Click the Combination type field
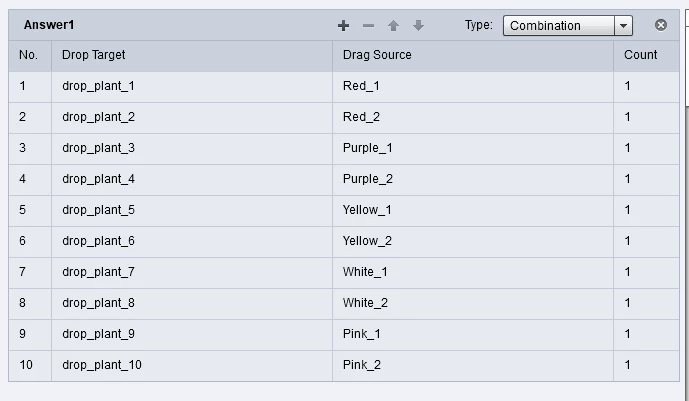The width and height of the screenshot is (689, 401). coord(558,26)
